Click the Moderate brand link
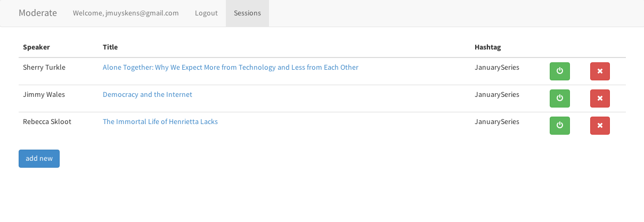 [x=38, y=13]
